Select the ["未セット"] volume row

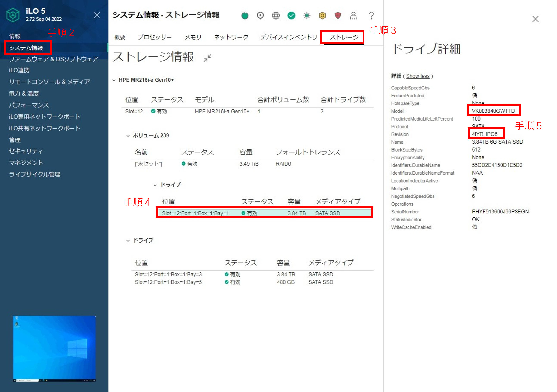[252, 164]
